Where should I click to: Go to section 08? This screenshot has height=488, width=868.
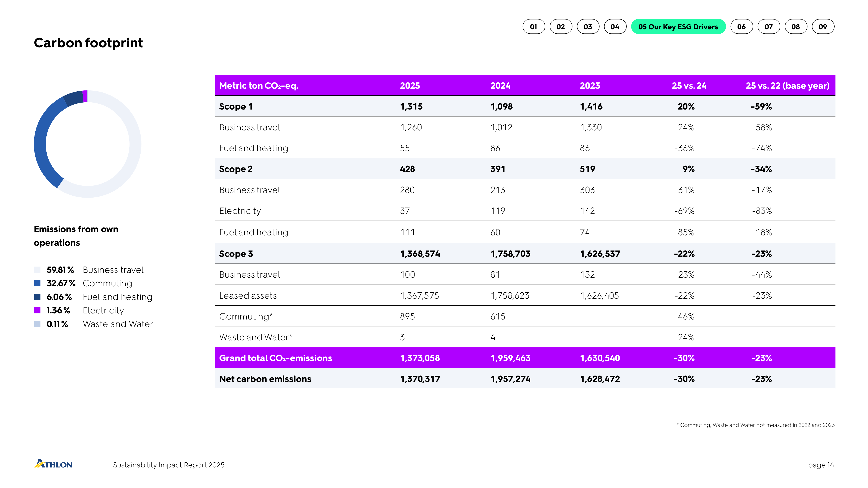coord(796,27)
